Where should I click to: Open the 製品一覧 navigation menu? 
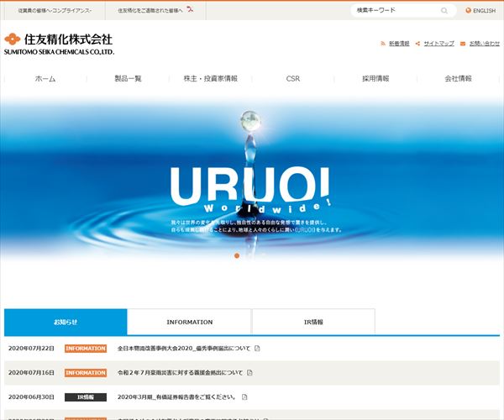128,78
